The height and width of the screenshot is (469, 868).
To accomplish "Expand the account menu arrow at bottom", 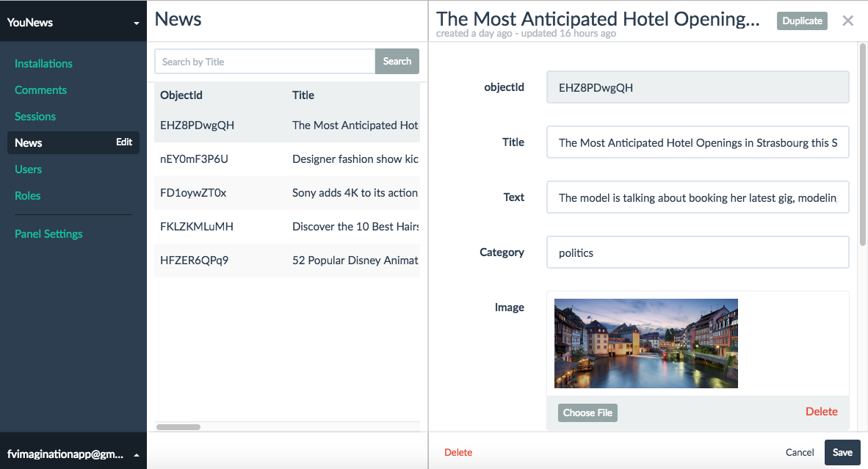I will (x=136, y=455).
